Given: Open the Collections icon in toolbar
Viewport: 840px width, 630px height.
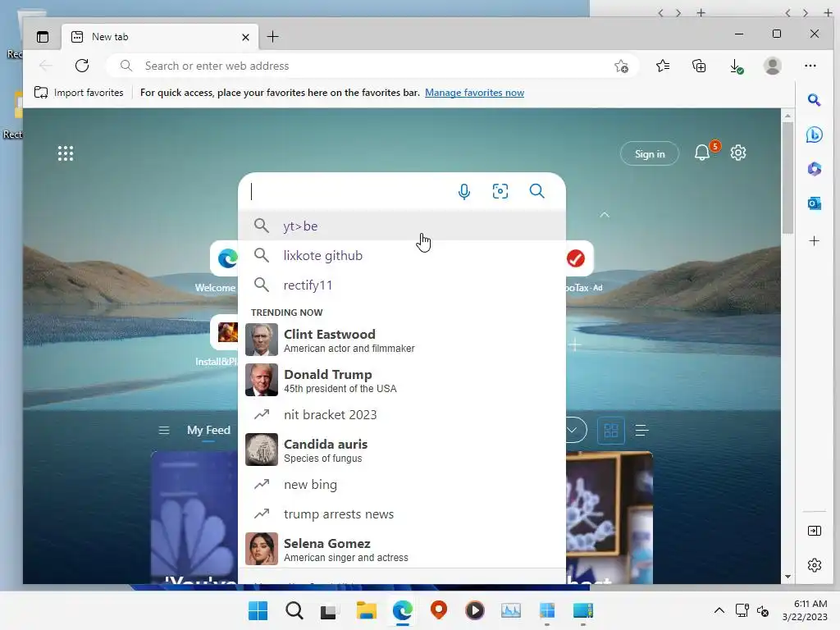Looking at the screenshot, I should click(x=699, y=66).
